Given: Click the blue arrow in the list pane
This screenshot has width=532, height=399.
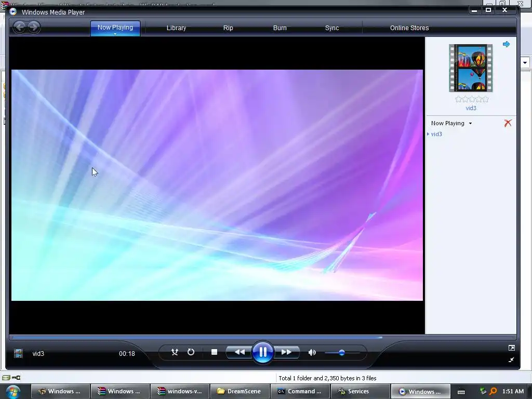Looking at the screenshot, I should [506, 44].
